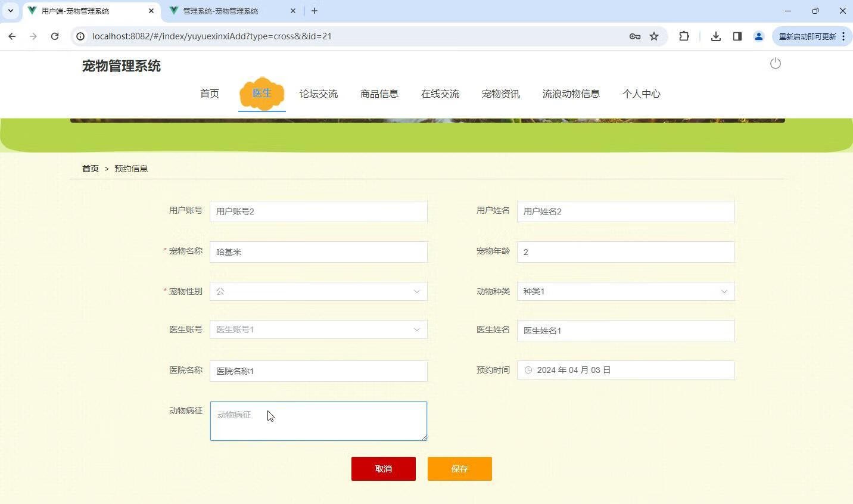Click the 取消 button
853x504 pixels.
[x=384, y=469]
